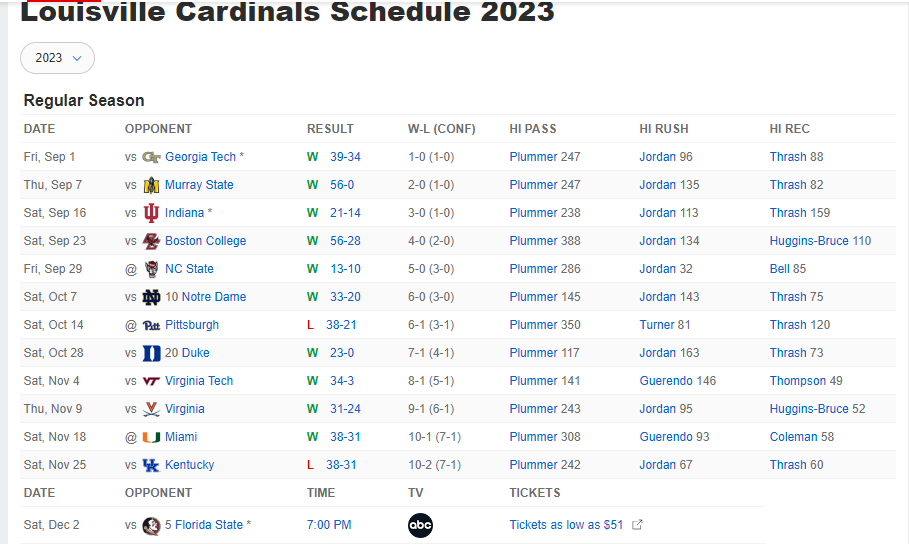Open the 38-21 Pittsburgh loss score

coord(341,325)
